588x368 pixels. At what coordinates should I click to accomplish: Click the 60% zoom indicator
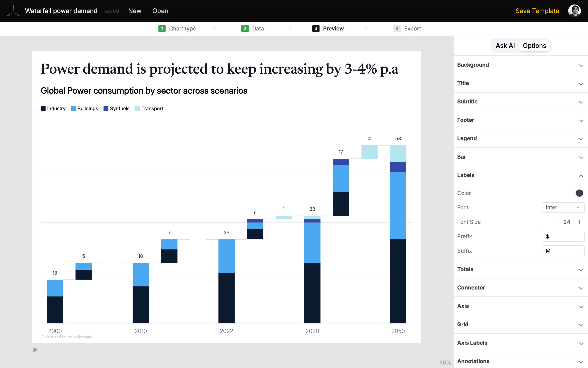[x=445, y=362]
